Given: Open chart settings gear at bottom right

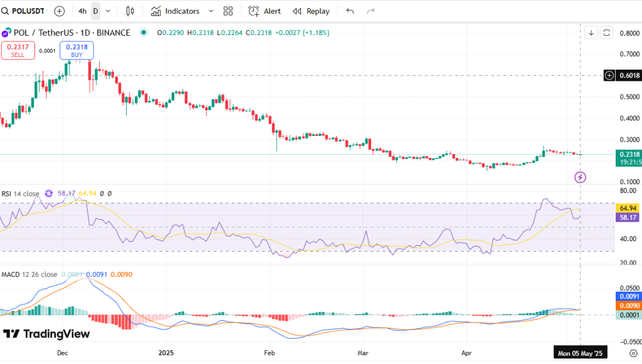Looking at the screenshot, I should [633, 353].
